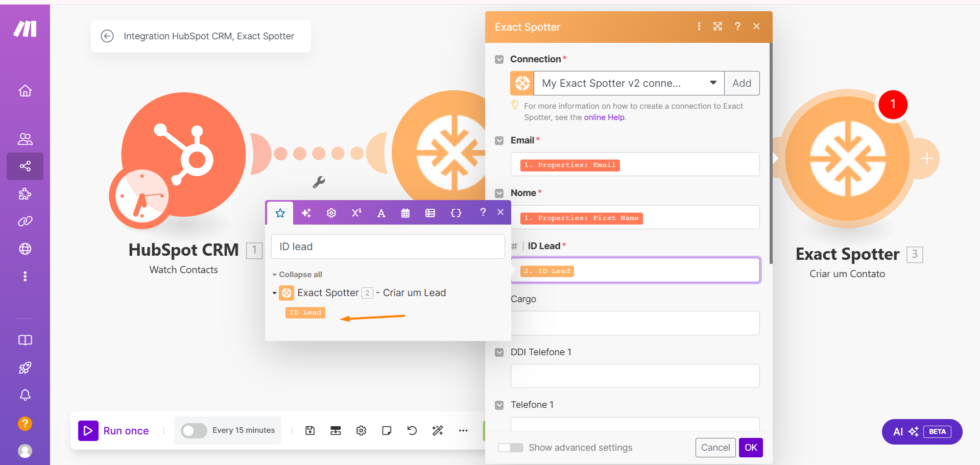Open More three-dots in sidebar
This screenshot has width=980, height=465.
pos(25,276)
